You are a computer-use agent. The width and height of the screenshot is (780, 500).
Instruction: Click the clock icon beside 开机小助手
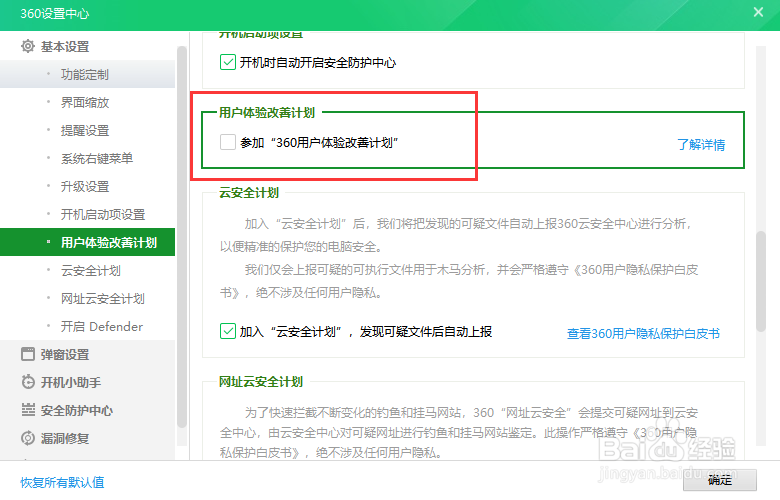28,382
